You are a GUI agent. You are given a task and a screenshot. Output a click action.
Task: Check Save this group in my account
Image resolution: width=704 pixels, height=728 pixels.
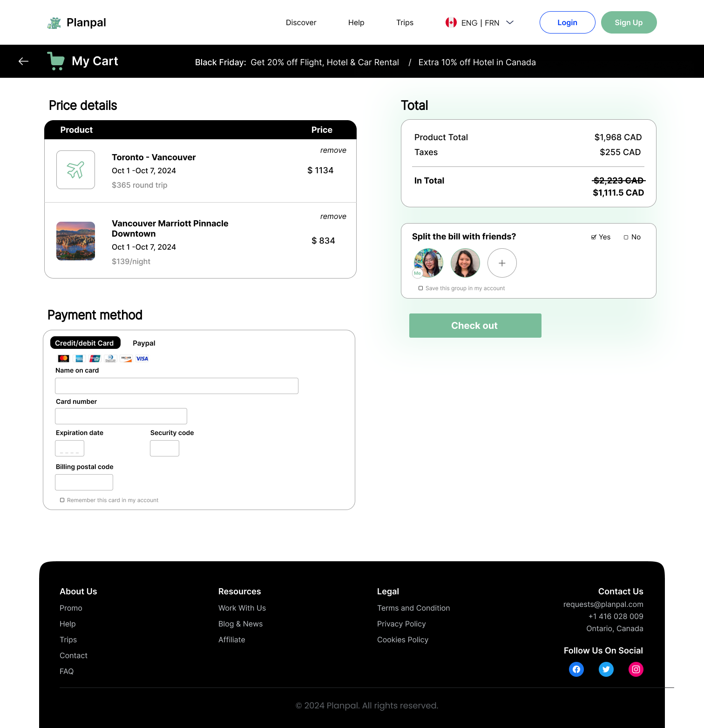421,288
